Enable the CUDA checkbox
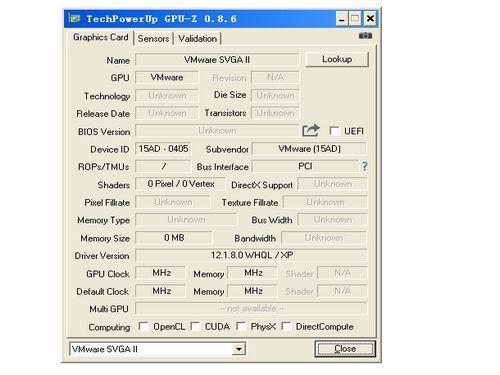Viewport: 500px width, 375px height. pos(195,326)
